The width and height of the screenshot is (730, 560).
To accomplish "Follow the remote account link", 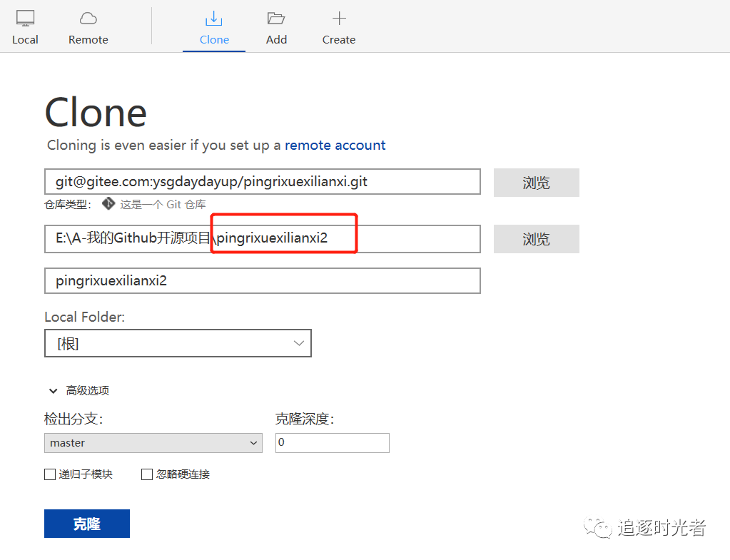I will [x=335, y=146].
